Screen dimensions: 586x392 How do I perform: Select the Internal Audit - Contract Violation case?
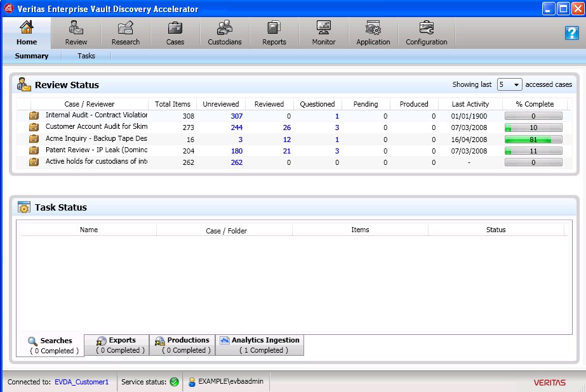tap(97, 115)
